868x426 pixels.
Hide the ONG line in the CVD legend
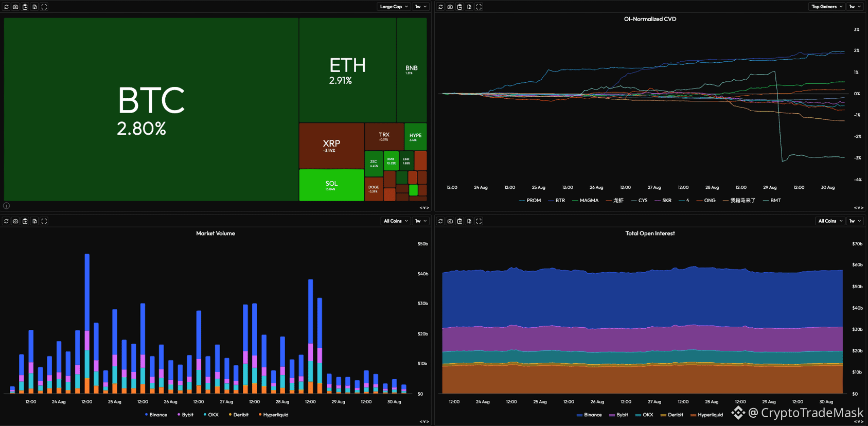click(x=706, y=201)
